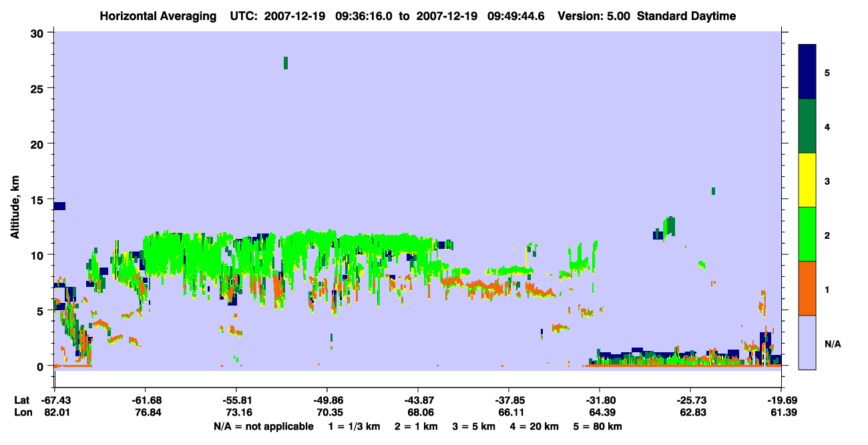Click the lavender N/A color bar segment
This screenshot has height=445, width=868.
point(807,342)
